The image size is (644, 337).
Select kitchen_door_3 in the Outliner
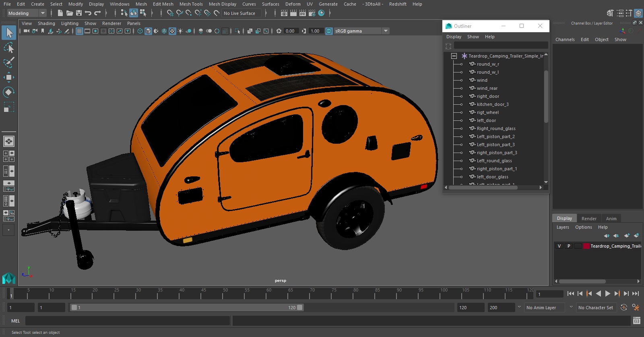[x=492, y=104]
